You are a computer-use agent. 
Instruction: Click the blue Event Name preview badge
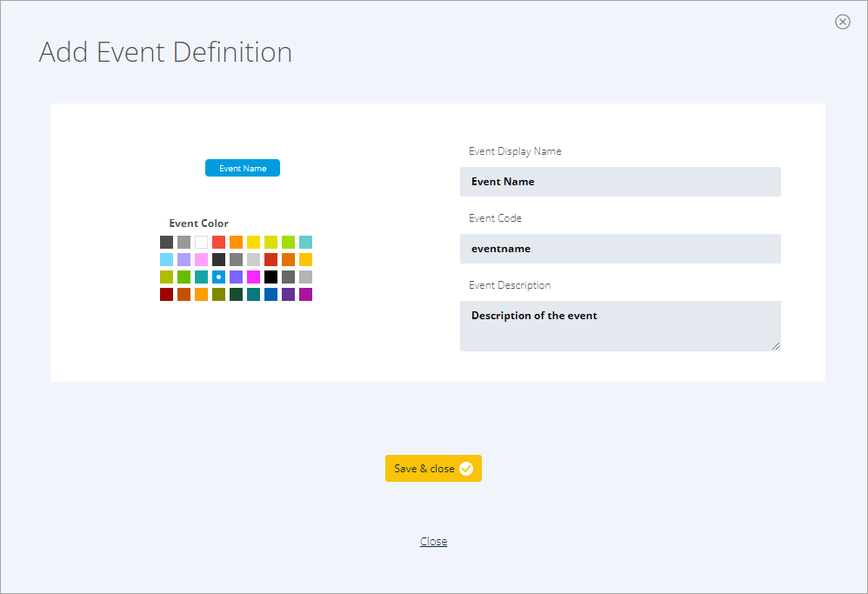click(x=243, y=168)
